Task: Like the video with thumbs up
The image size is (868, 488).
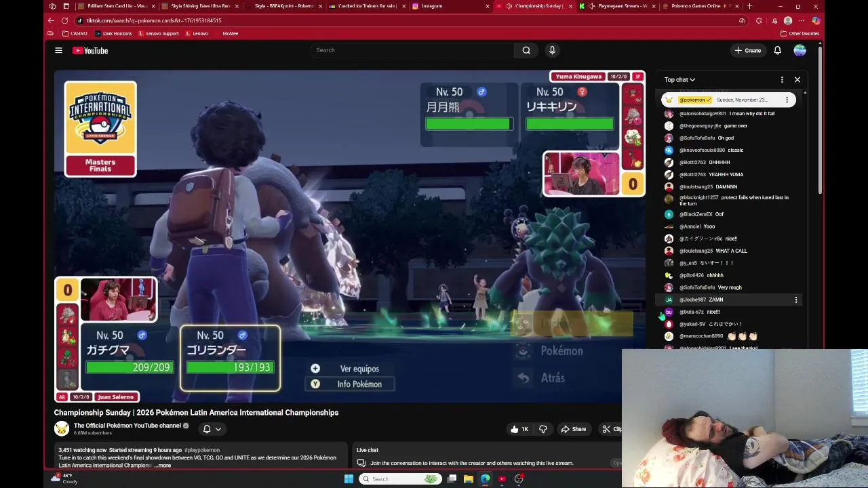Action: click(x=519, y=429)
